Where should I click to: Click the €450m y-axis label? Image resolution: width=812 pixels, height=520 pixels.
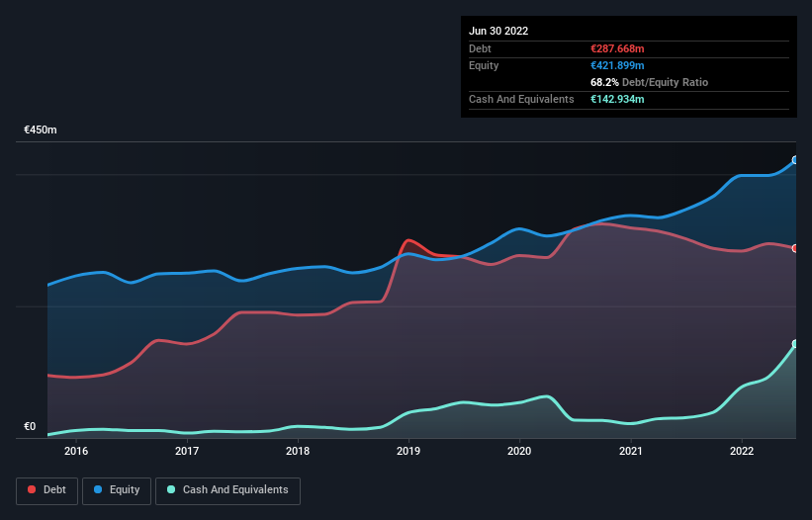41,130
